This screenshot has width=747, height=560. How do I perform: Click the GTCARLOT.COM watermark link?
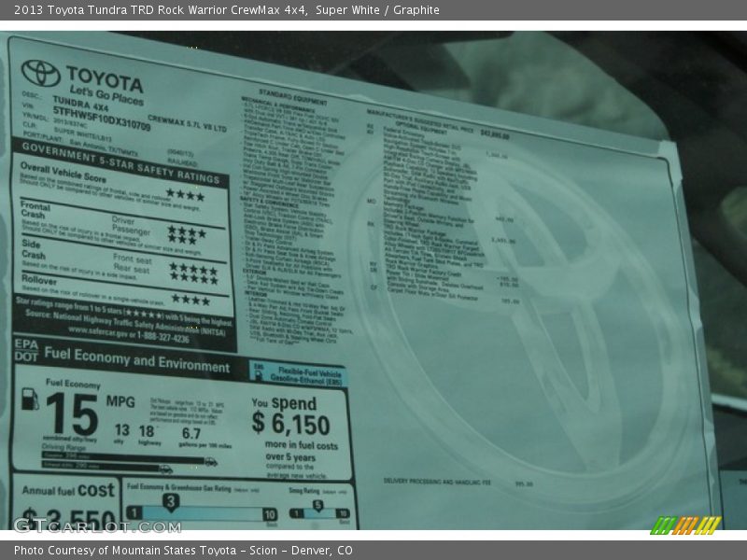[96, 526]
